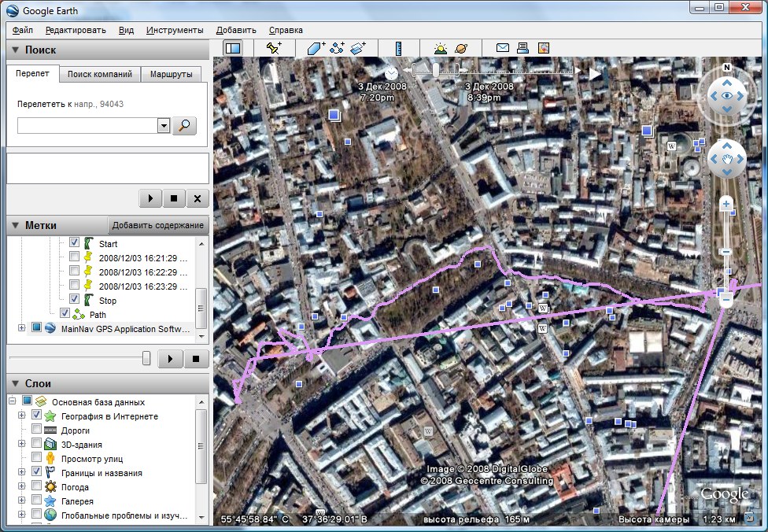Toggle MainNav GPS Application Software checkbox

36,327
